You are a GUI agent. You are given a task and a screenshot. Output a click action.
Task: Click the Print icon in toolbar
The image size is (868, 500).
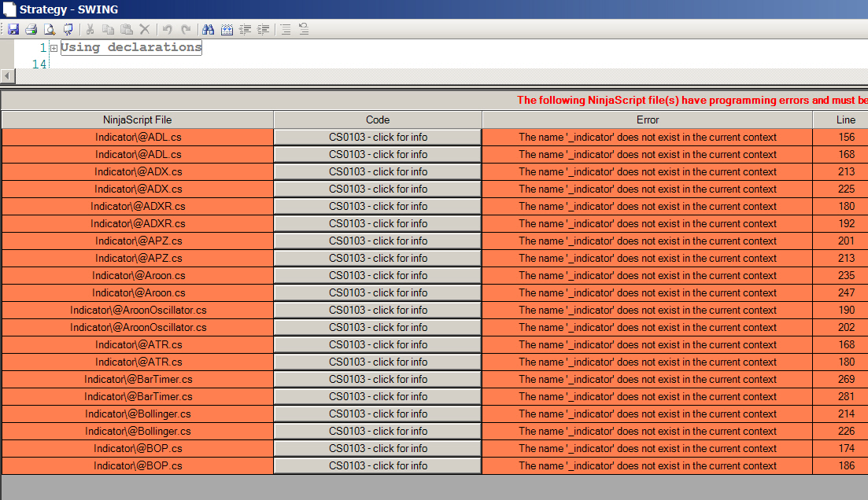31,29
